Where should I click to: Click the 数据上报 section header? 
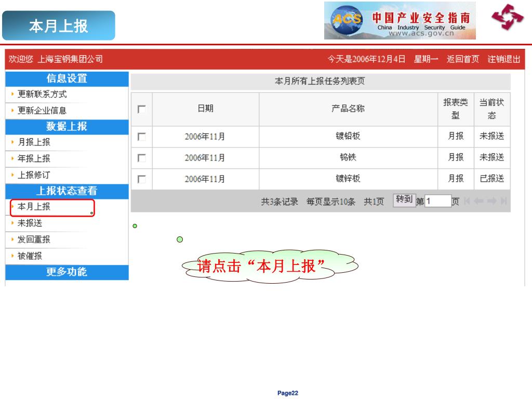(67, 127)
